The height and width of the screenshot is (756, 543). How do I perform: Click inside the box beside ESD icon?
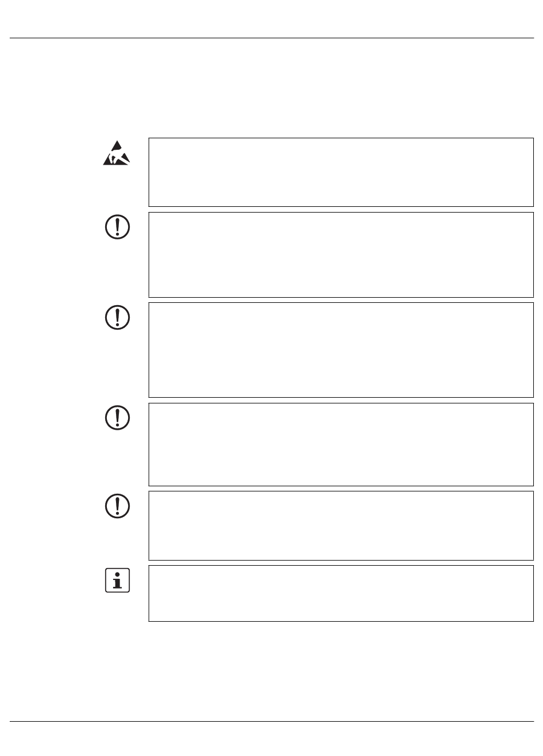click(x=341, y=172)
